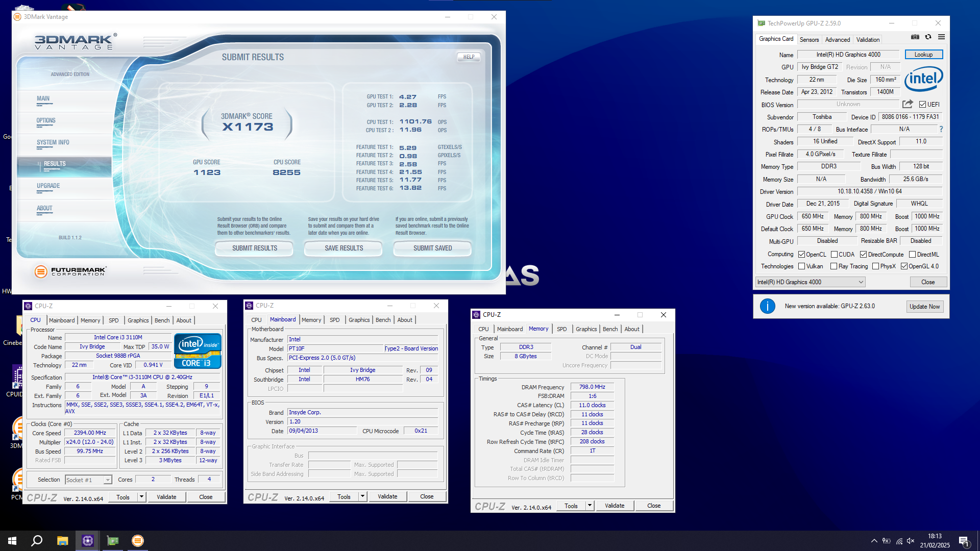
Task: Click taskbar clock showing 18:13
Action: pos(935,541)
